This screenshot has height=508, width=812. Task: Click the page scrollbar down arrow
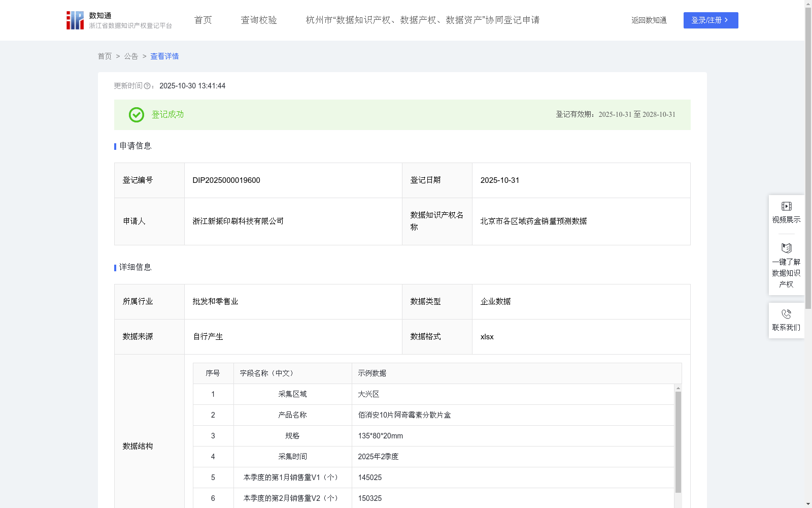point(808,504)
